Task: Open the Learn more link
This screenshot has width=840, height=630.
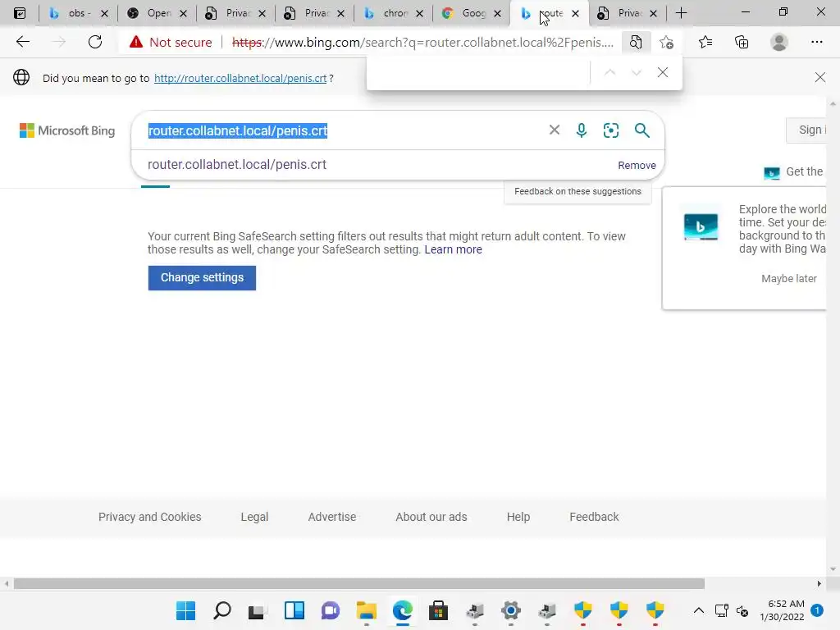Action: click(x=453, y=249)
